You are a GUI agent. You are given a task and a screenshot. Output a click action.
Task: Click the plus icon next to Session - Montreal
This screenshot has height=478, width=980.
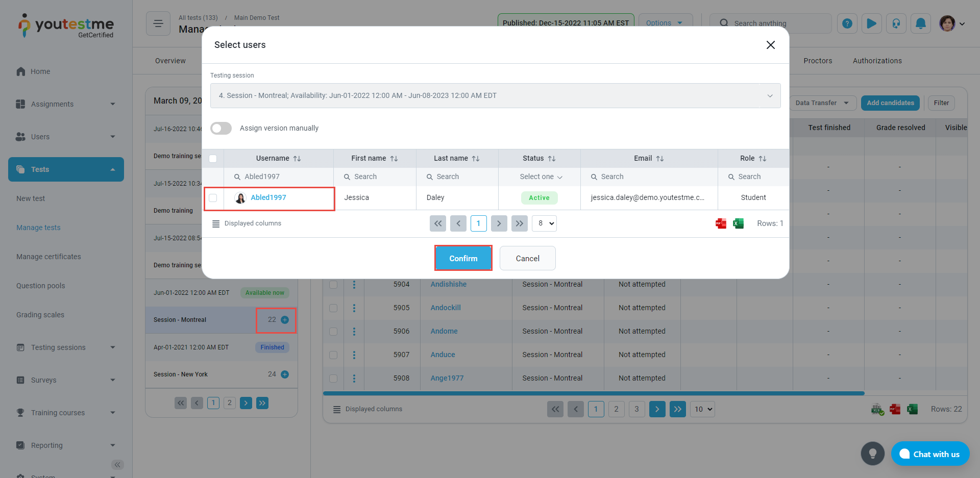[285, 320]
